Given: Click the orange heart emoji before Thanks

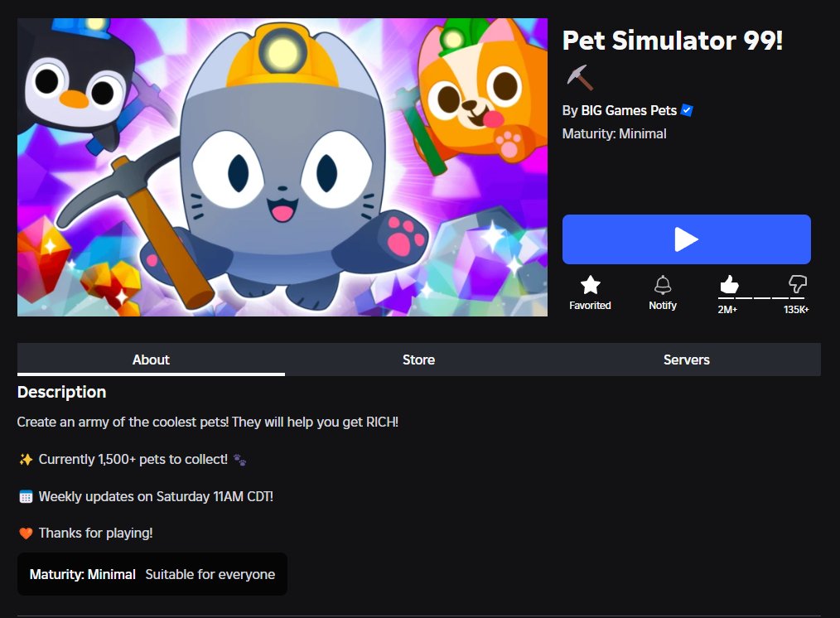Looking at the screenshot, I should 26,534.
